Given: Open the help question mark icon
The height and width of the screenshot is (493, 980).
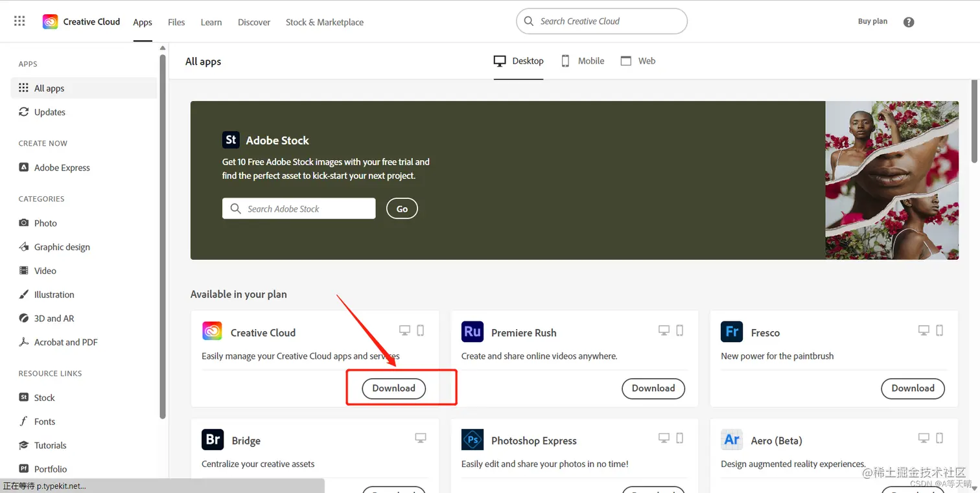Looking at the screenshot, I should (909, 22).
